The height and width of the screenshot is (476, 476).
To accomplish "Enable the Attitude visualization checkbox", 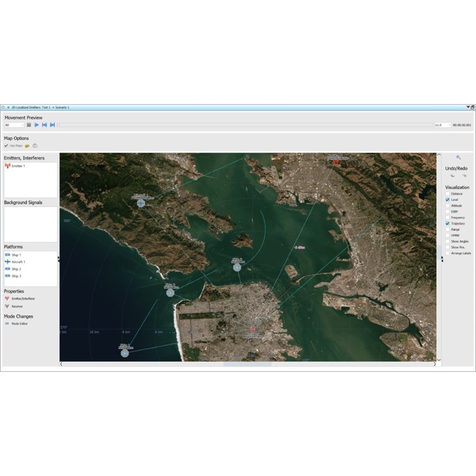I will [x=447, y=206].
